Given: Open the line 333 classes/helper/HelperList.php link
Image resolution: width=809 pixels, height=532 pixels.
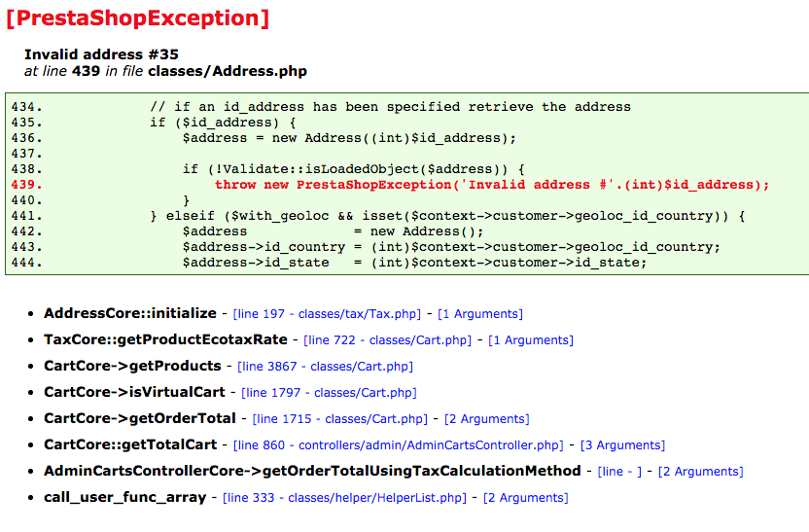Looking at the screenshot, I should pos(344,498).
